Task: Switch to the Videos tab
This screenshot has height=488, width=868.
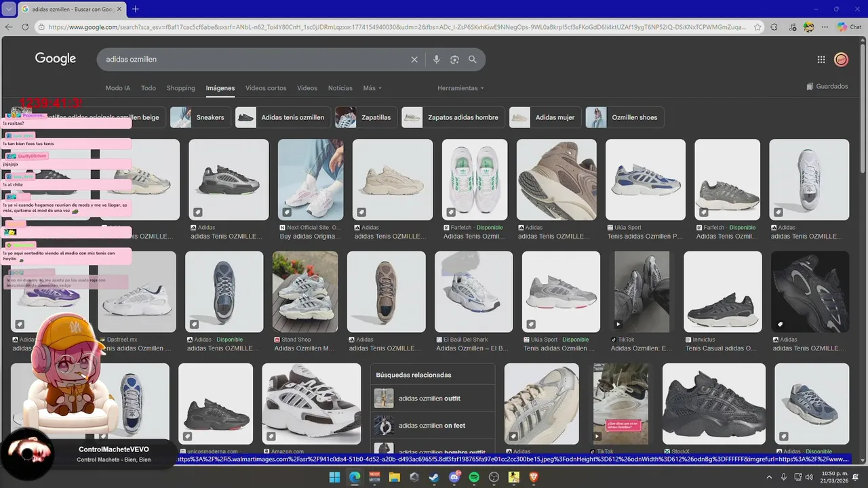Action: tap(307, 88)
